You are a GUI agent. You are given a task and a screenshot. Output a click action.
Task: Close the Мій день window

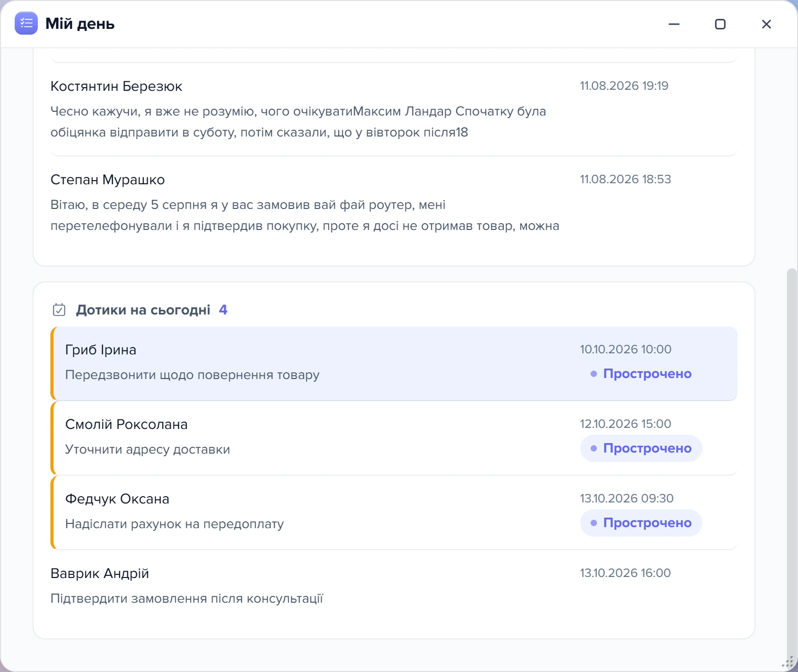[766, 24]
